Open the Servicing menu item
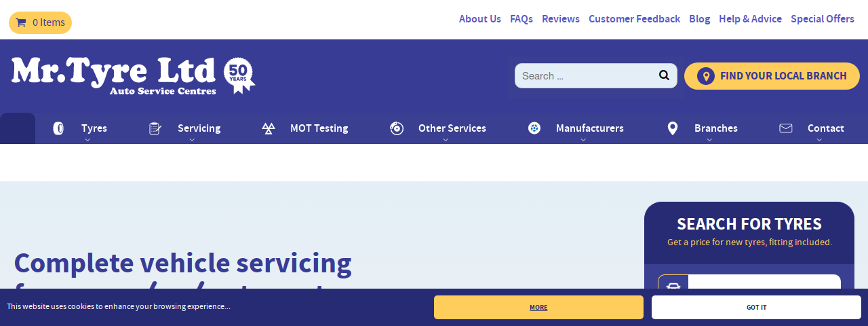868x326 pixels. [x=199, y=128]
